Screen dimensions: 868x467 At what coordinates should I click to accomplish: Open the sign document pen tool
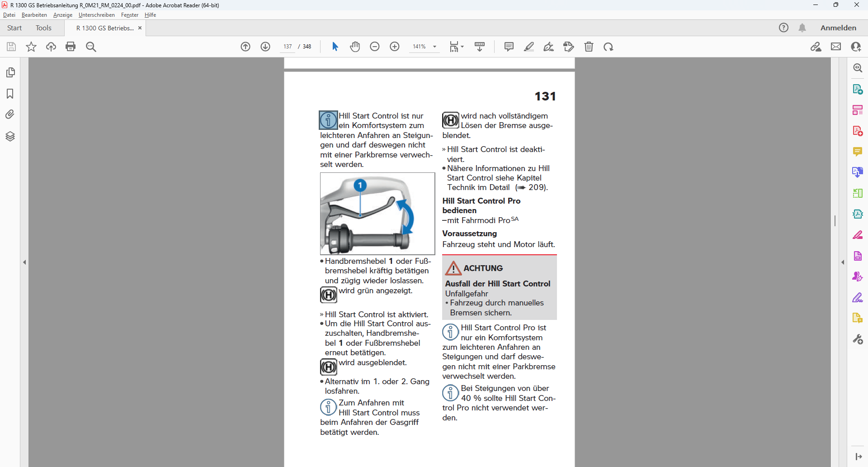click(549, 47)
